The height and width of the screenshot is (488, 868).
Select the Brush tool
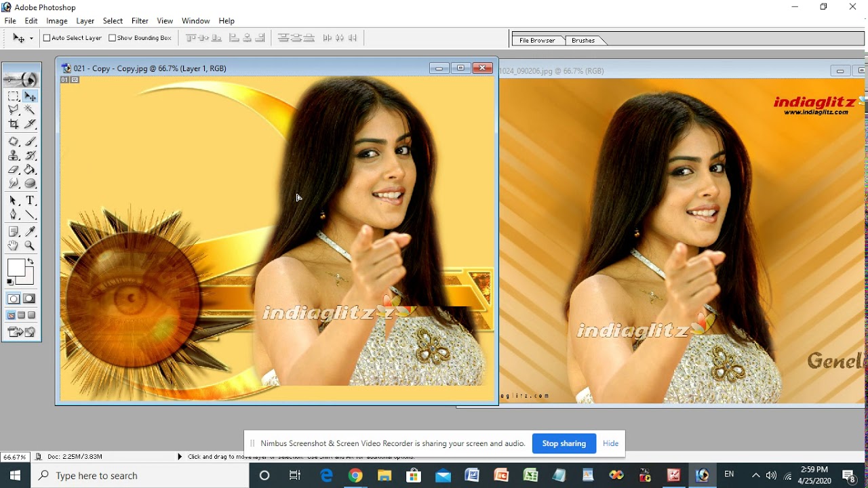[x=30, y=142]
